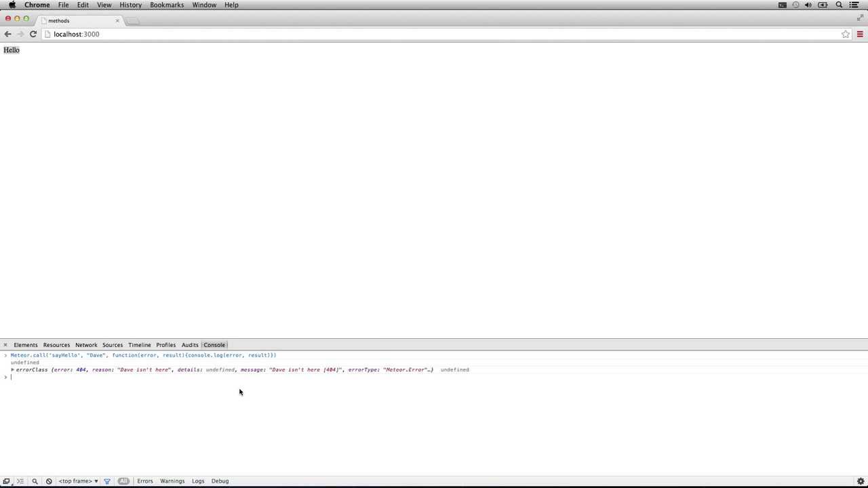Image resolution: width=868 pixels, height=488 pixels.
Task: Undock DevTools into separate window
Action: [x=6, y=481]
